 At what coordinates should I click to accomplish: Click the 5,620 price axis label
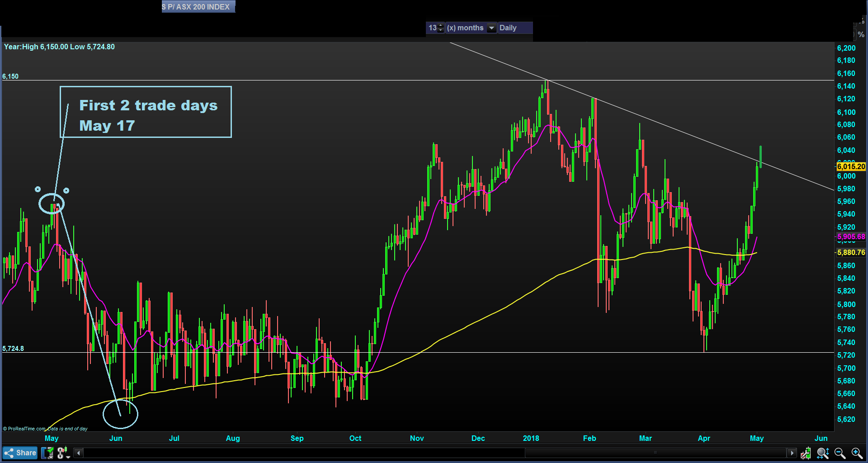tap(846, 419)
